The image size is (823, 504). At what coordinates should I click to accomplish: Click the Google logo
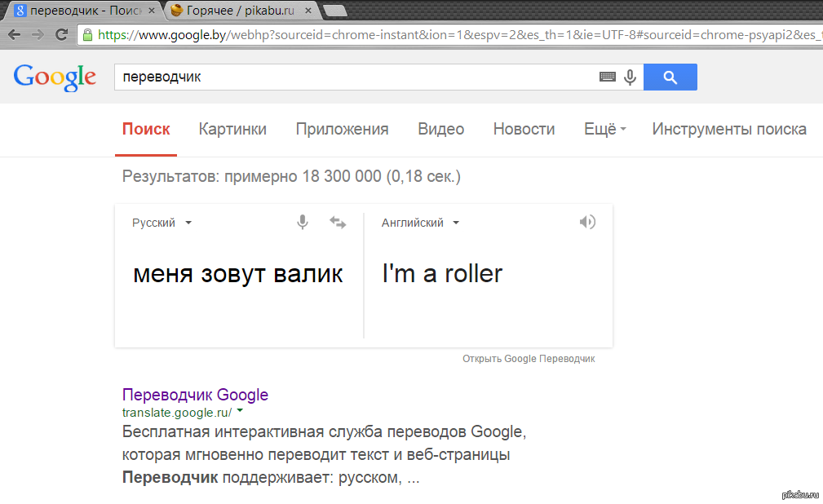click(55, 77)
